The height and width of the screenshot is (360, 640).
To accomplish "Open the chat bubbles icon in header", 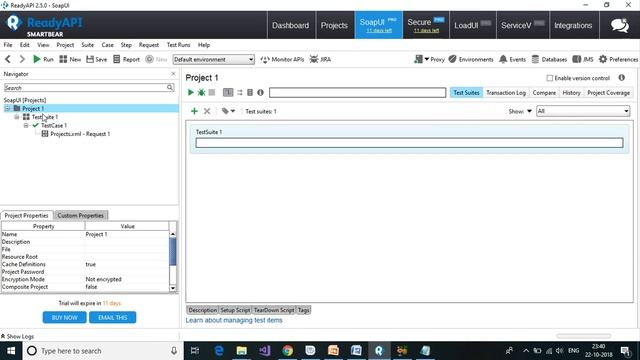I will [x=620, y=25].
